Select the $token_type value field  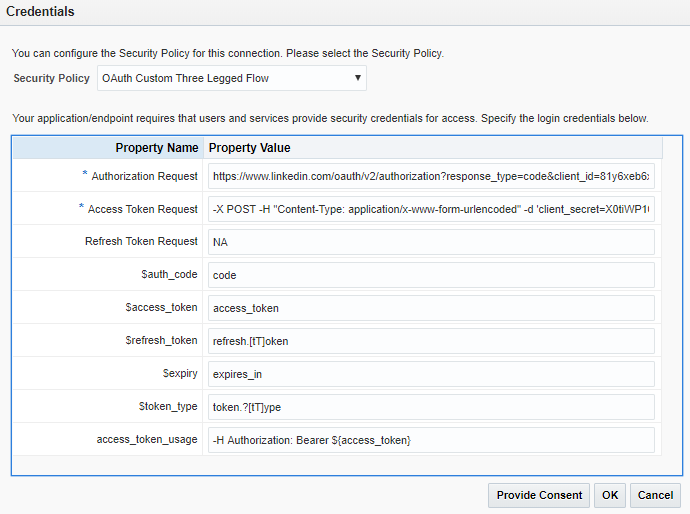432,407
